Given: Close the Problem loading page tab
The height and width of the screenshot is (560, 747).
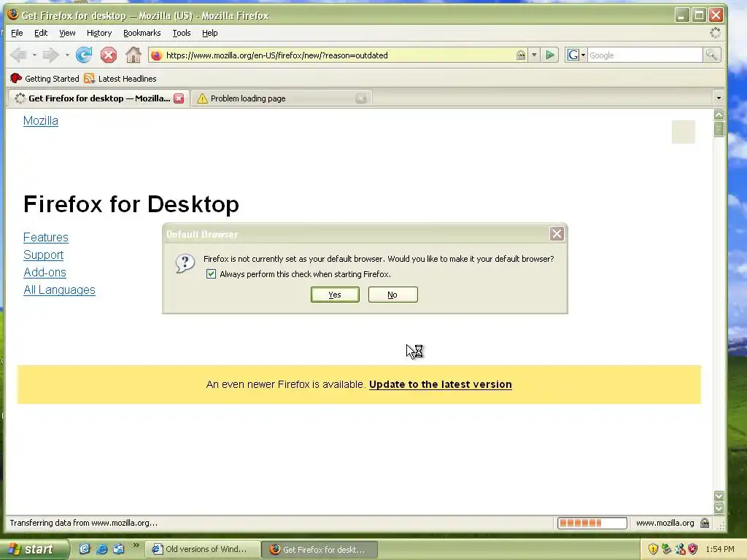Looking at the screenshot, I should (x=361, y=98).
